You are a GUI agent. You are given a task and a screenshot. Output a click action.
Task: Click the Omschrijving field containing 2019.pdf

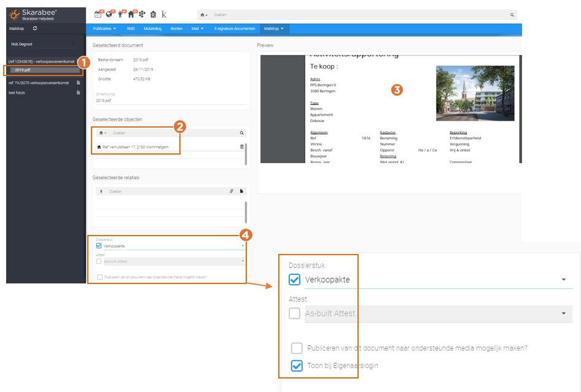171,101
